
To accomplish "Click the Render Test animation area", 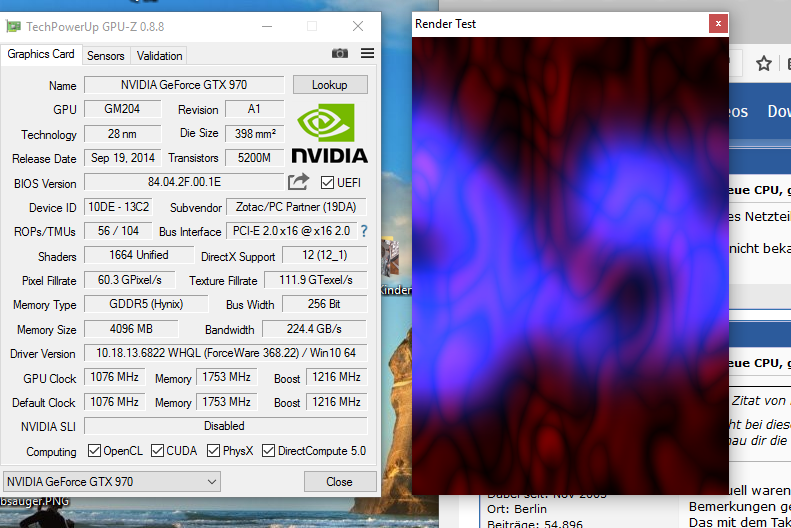I will pyautogui.click(x=571, y=266).
